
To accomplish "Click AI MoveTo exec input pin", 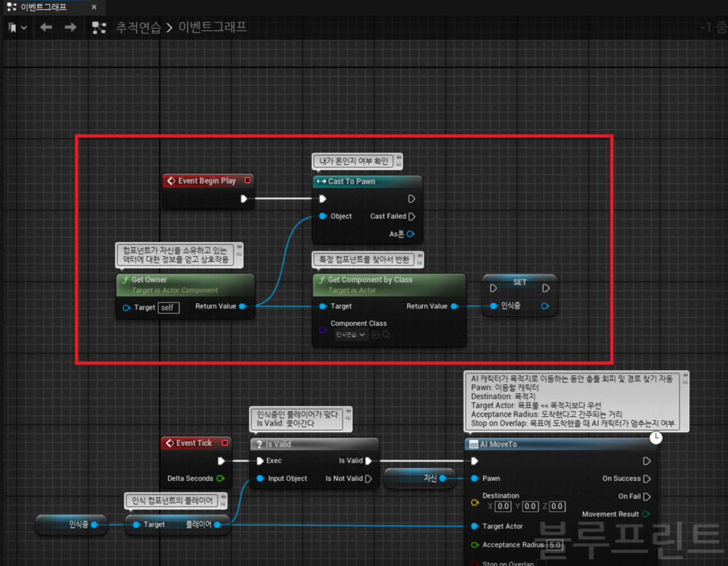I will pyautogui.click(x=475, y=461).
